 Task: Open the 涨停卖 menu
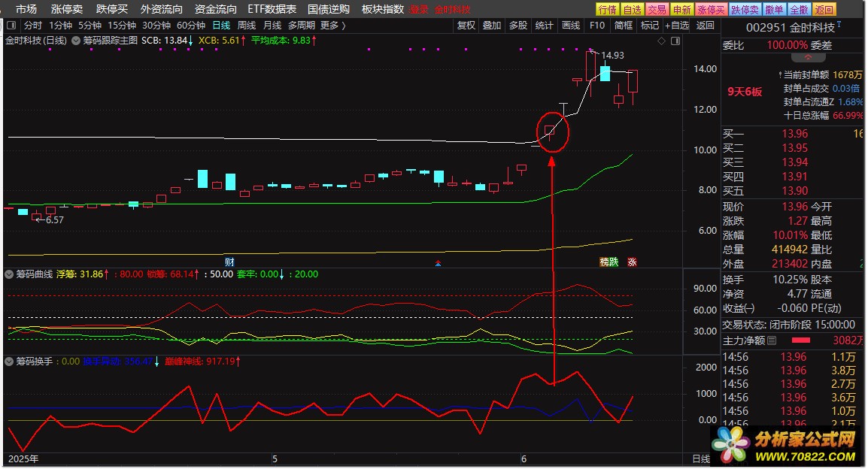67,10
